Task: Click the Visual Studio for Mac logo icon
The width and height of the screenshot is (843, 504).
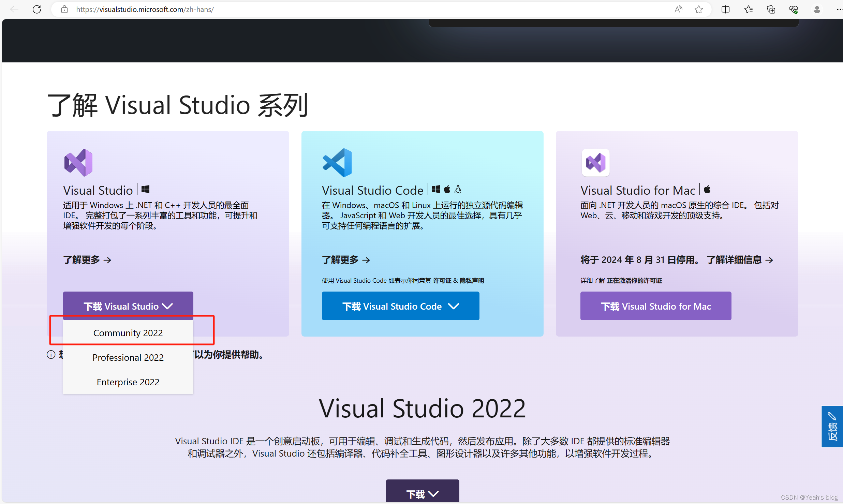Action: point(595,163)
